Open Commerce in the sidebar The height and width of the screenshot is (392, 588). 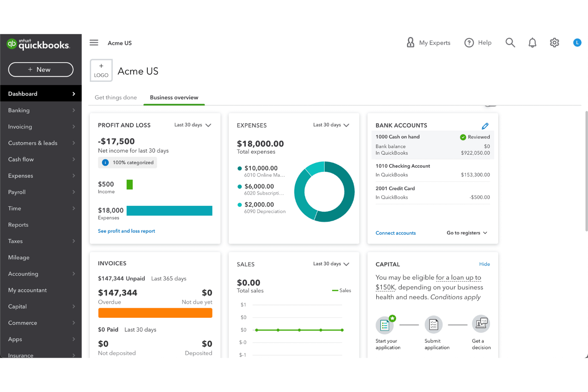pos(41,323)
